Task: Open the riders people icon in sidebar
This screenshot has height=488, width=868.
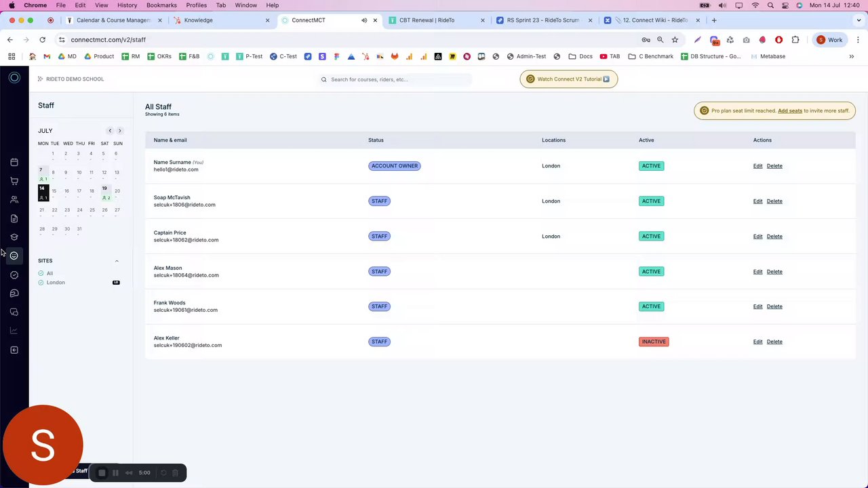Action: pos(14,200)
